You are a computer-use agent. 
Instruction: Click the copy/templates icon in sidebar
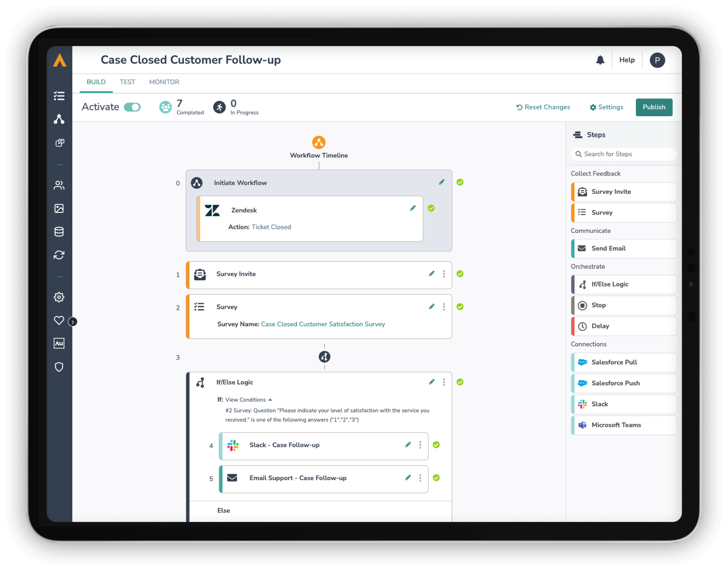point(59,143)
